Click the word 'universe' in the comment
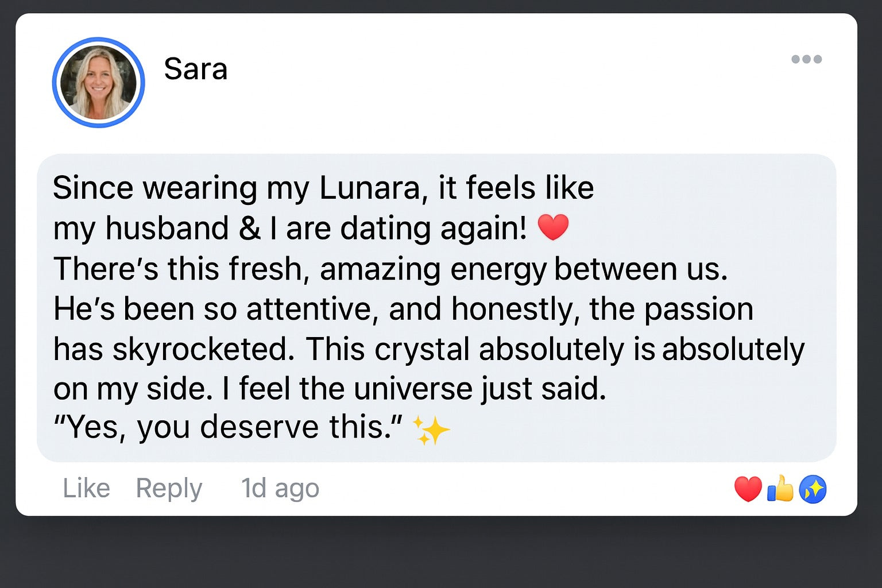This screenshot has height=588, width=882. click(413, 388)
